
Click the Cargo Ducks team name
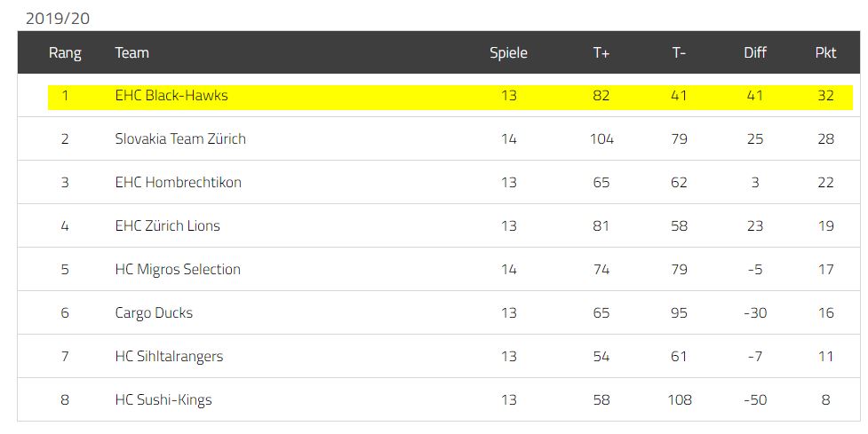click(x=154, y=313)
